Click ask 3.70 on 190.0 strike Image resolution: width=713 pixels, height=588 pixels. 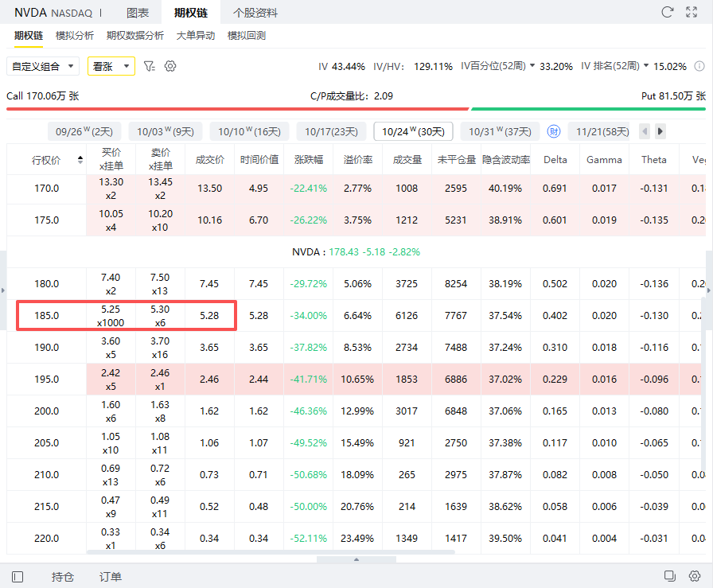click(160, 341)
